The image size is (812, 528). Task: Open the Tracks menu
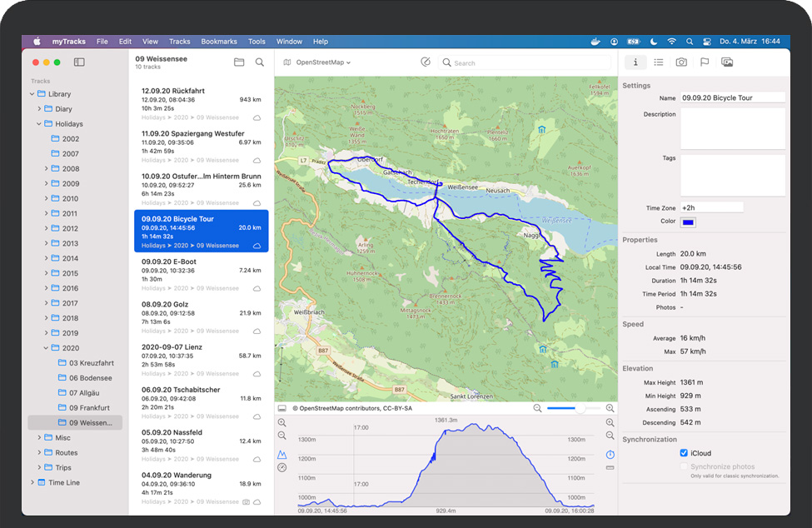(179, 42)
